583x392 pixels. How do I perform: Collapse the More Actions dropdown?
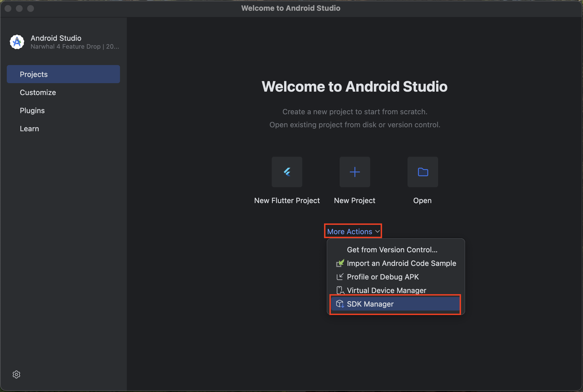[350, 232]
